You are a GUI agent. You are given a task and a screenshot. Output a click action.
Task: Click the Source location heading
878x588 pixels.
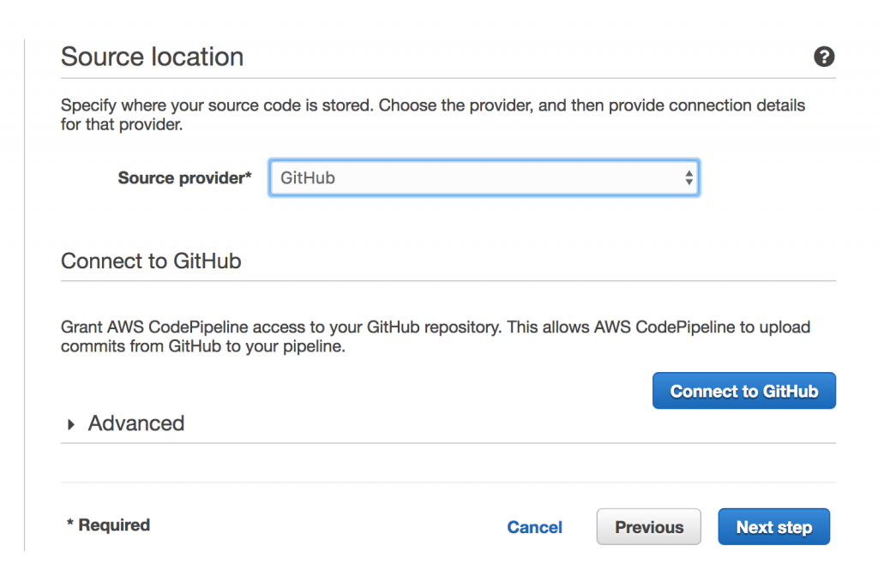(153, 57)
